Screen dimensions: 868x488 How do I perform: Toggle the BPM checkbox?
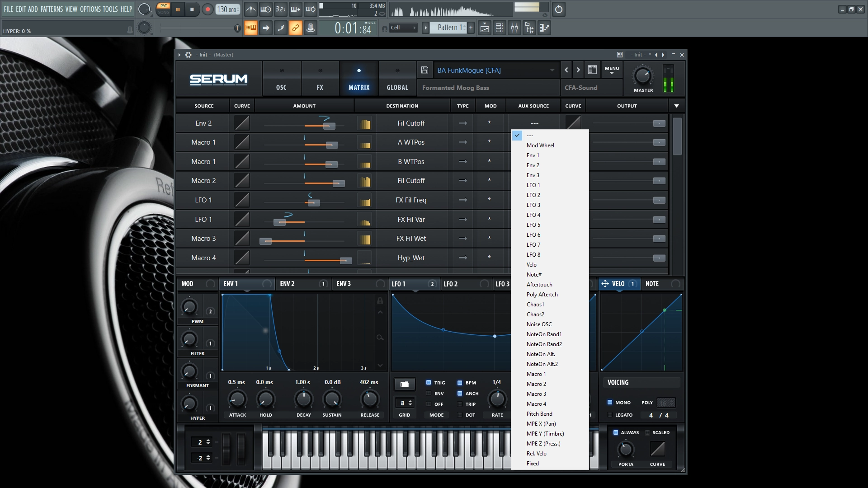point(460,383)
